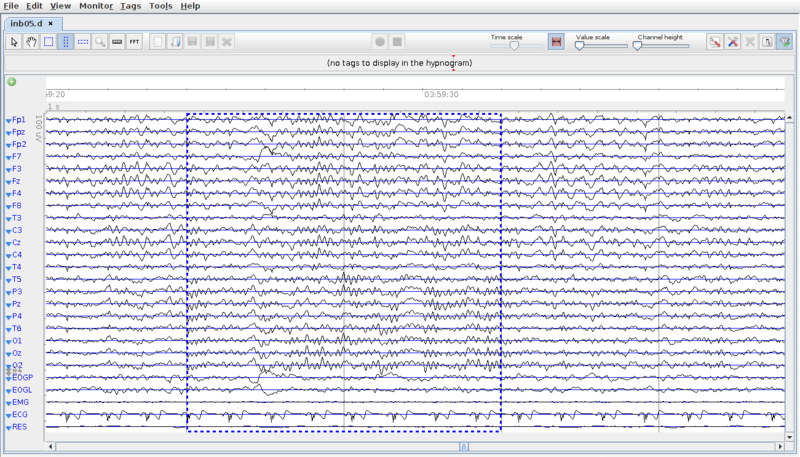Expand the Fp1 channel arrow

pyautogui.click(x=8, y=120)
